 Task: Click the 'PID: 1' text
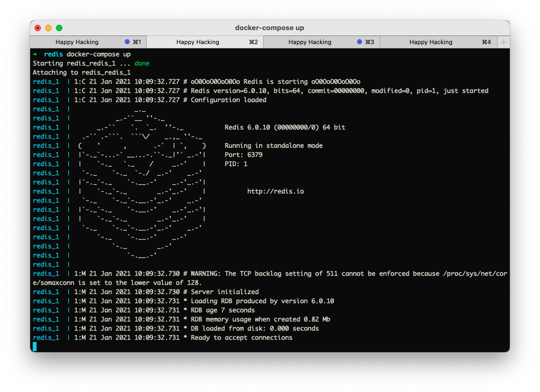point(236,164)
